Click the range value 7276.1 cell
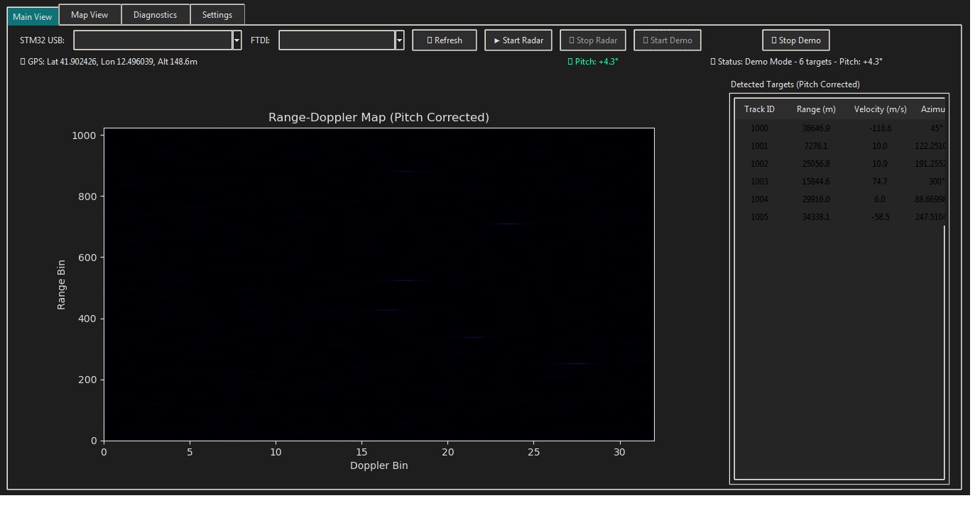The image size is (980, 508). point(815,146)
